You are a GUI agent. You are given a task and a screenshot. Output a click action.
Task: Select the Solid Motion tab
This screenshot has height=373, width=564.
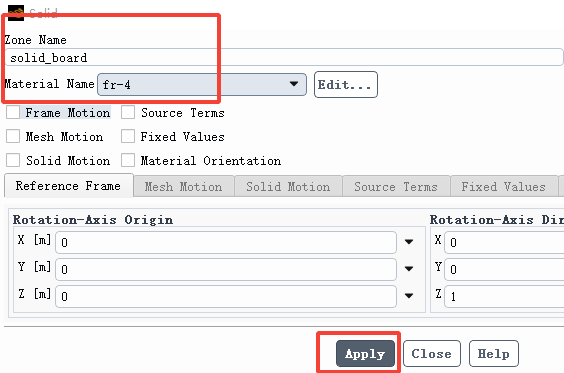click(288, 186)
